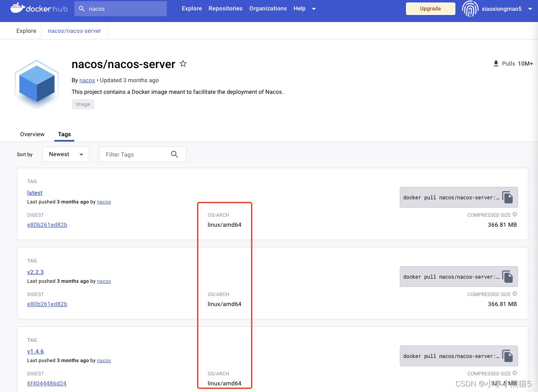Screen dimensions: 538x392
Task: Switch to the Overview tab
Action: point(32,134)
